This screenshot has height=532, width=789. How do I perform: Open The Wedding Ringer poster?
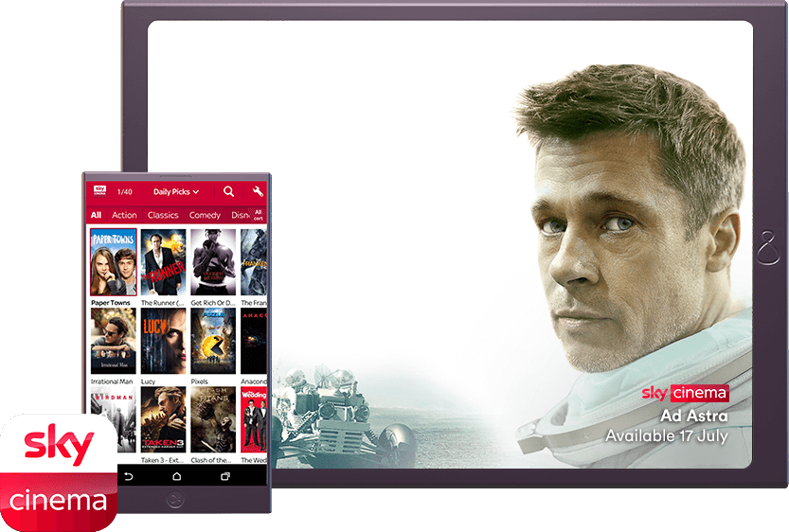click(x=254, y=420)
